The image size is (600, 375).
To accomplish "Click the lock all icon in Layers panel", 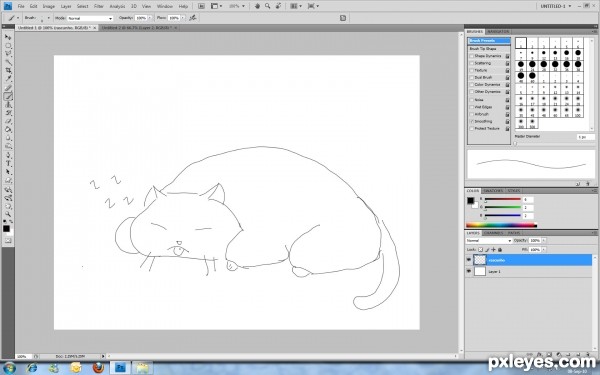I will point(500,249).
